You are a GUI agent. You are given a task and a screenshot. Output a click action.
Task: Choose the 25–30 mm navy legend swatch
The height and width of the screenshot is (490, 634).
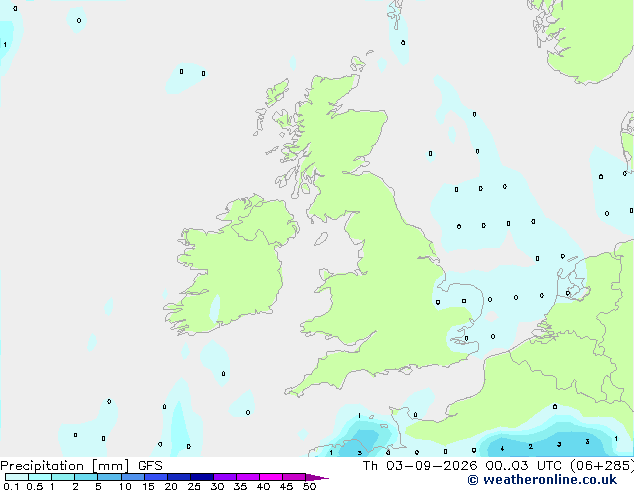coord(202,477)
